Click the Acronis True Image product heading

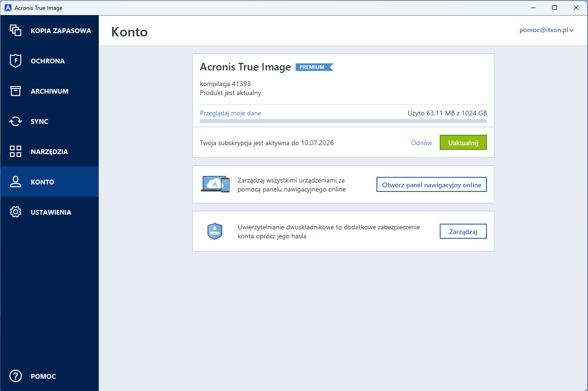click(x=245, y=67)
